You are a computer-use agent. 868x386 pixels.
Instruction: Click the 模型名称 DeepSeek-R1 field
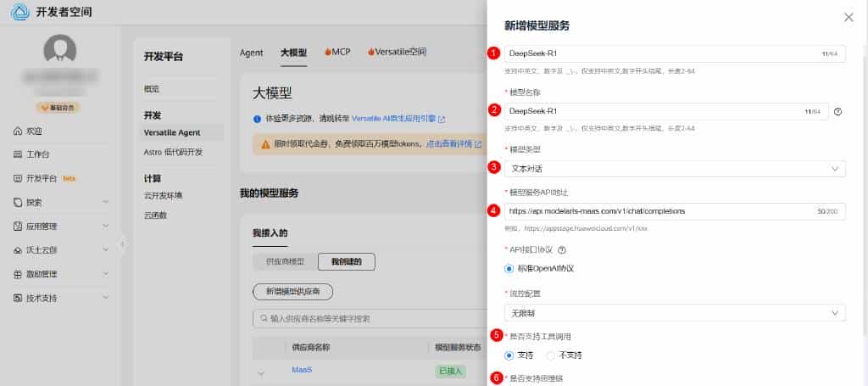coord(666,111)
